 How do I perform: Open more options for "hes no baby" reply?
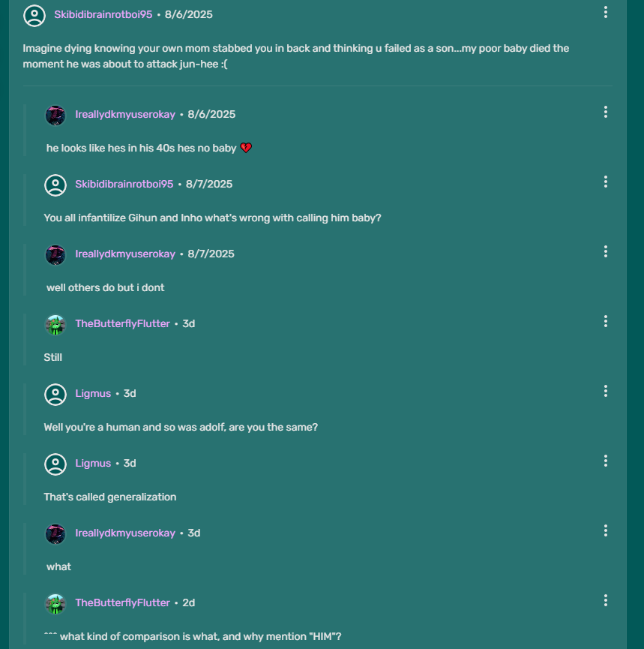(x=606, y=112)
